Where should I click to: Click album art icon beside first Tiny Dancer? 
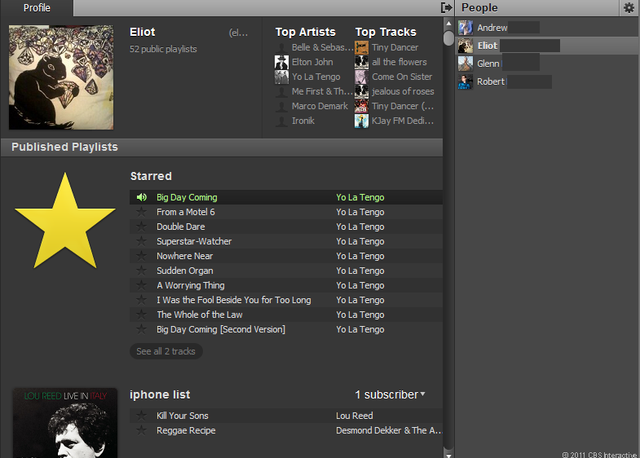point(362,47)
